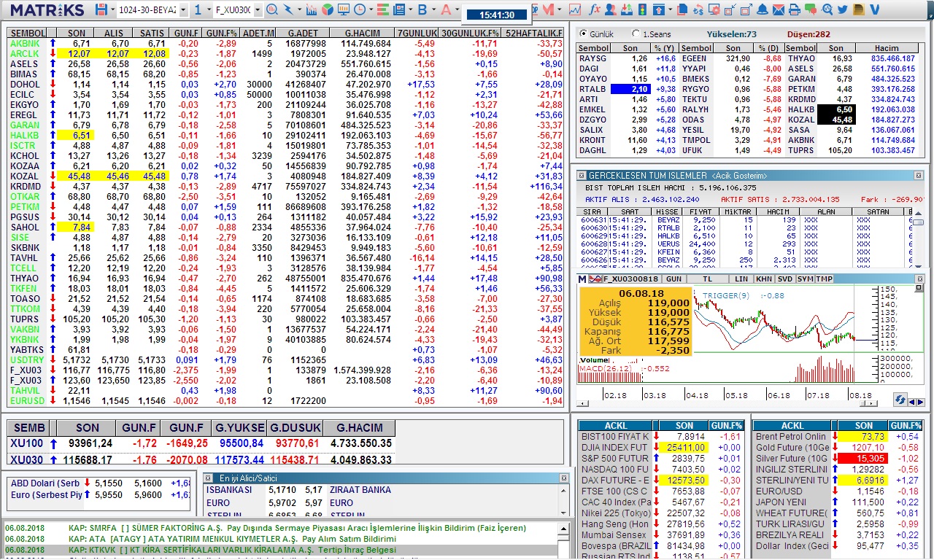Click the monitor settings gear icon
Screen dimensions: 934x560
tap(714, 9)
